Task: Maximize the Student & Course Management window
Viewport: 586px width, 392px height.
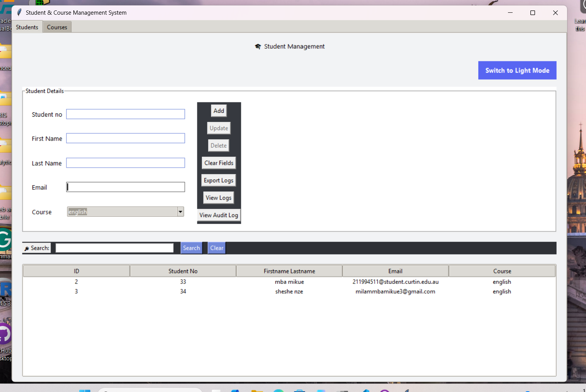Action: click(x=533, y=13)
